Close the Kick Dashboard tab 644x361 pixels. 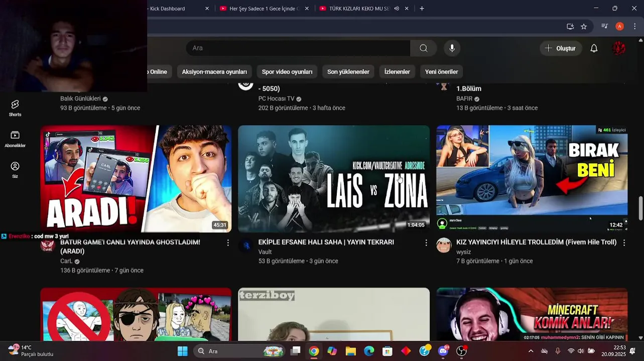[x=207, y=9]
